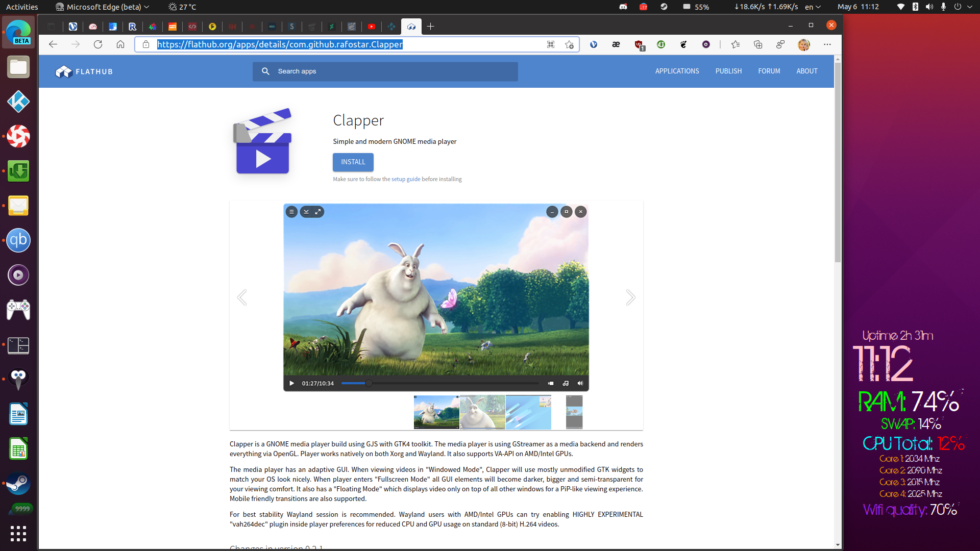Select the narrow mobile screenshot thumbnail
This screenshot has height=551, width=980.
pyautogui.click(x=574, y=412)
